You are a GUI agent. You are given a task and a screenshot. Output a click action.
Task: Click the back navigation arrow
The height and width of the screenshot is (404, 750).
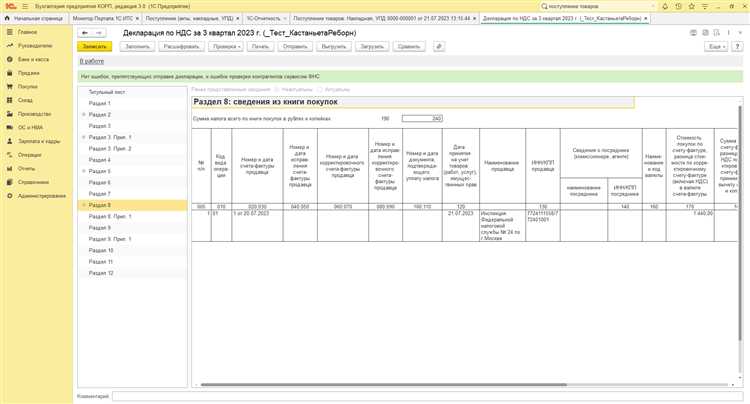coord(84,33)
